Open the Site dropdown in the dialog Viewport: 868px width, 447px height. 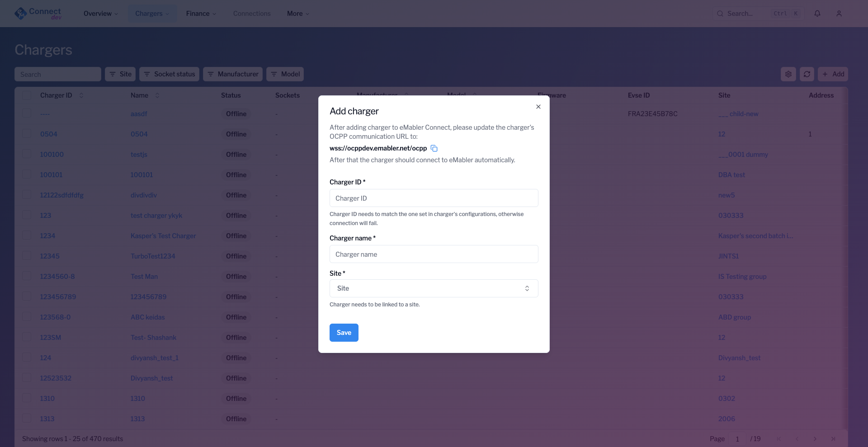click(434, 288)
